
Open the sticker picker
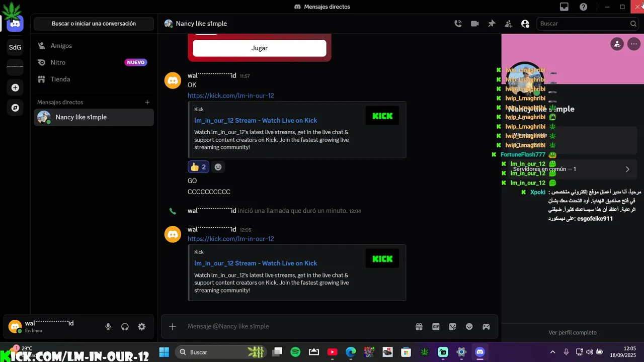coord(452,326)
